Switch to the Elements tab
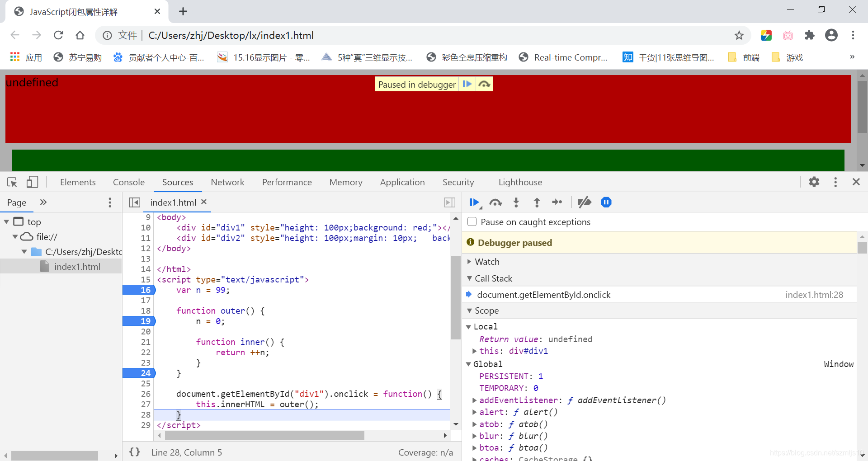The image size is (868, 461). pos(78,182)
